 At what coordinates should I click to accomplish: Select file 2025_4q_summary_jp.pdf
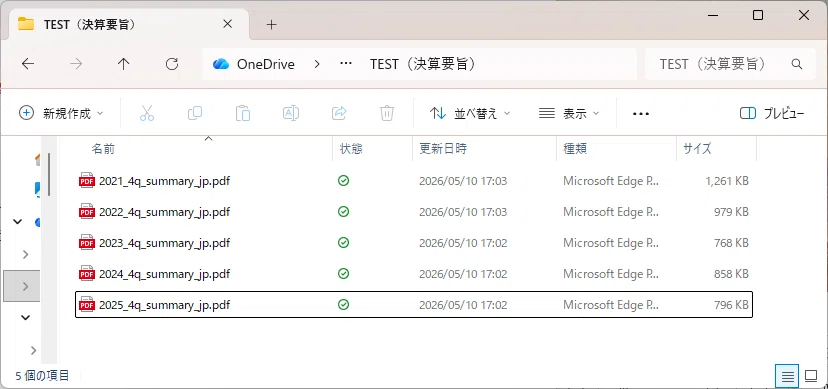pos(164,305)
